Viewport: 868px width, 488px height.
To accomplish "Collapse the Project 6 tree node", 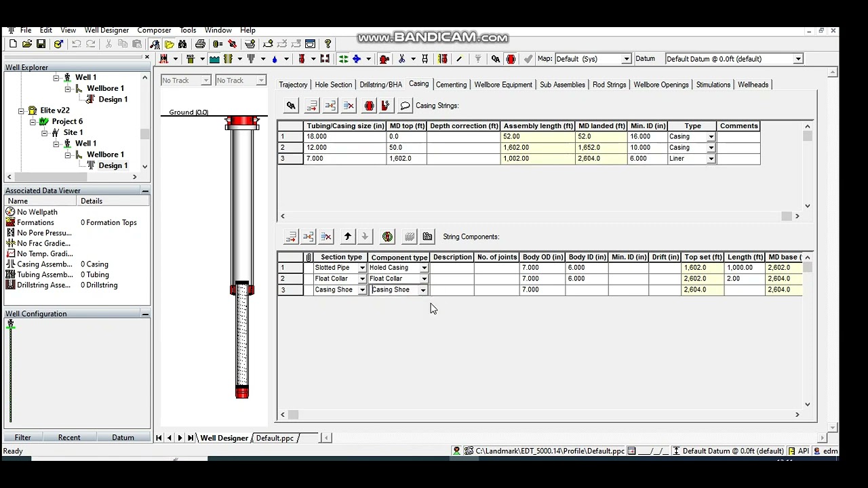I will coord(33,121).
